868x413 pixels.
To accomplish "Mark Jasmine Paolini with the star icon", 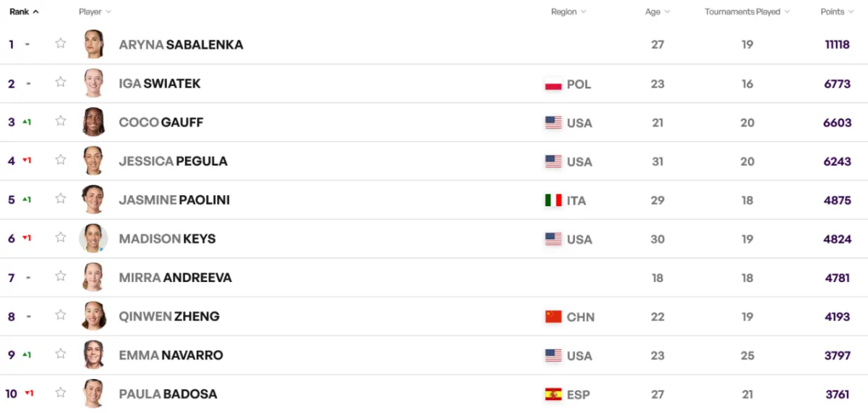I will pos(61,199).
